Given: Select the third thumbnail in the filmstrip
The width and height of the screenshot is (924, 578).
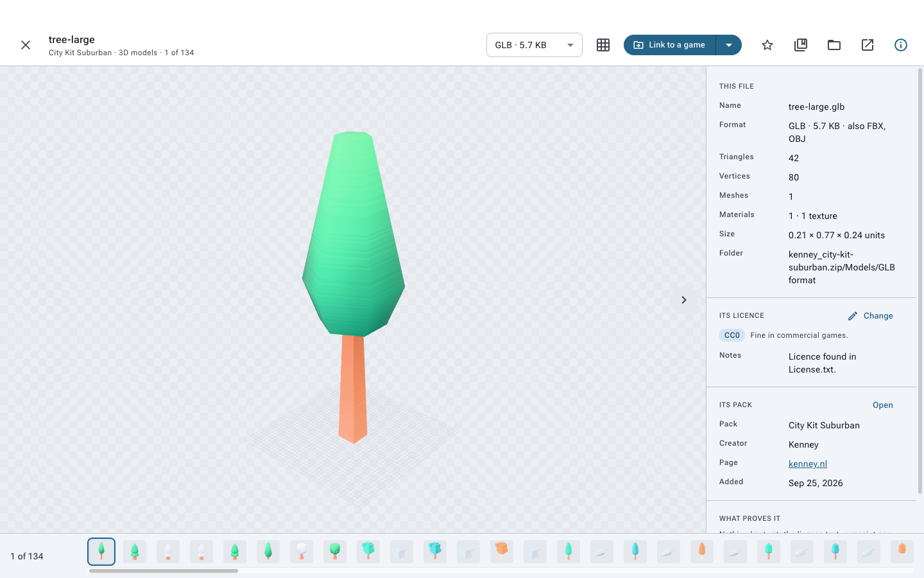Looking at the screenshot, I should tap(168, 552).
